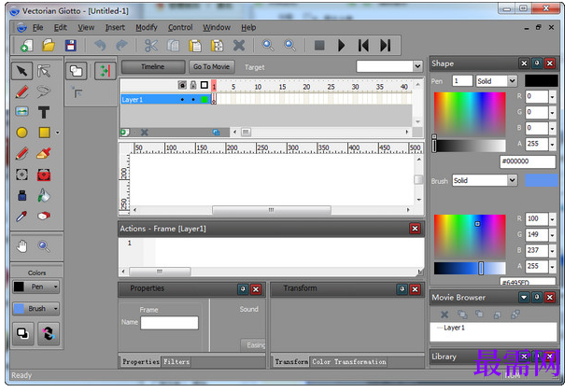Open the Pen alpha 255 dropdown
Image resolution: width=578 pixels, height=392 pixels.
click(552, 145)
